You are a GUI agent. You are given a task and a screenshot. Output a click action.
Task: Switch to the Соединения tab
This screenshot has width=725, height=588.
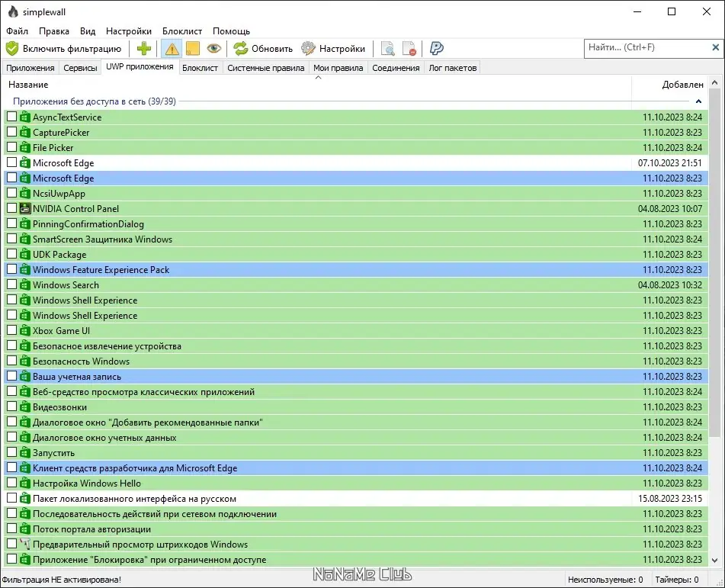coord(396,68)
